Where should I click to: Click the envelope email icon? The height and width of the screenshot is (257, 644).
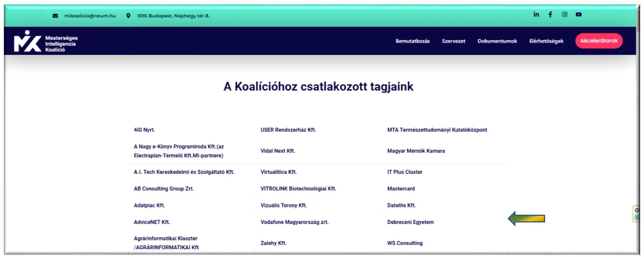pos(55,16)
